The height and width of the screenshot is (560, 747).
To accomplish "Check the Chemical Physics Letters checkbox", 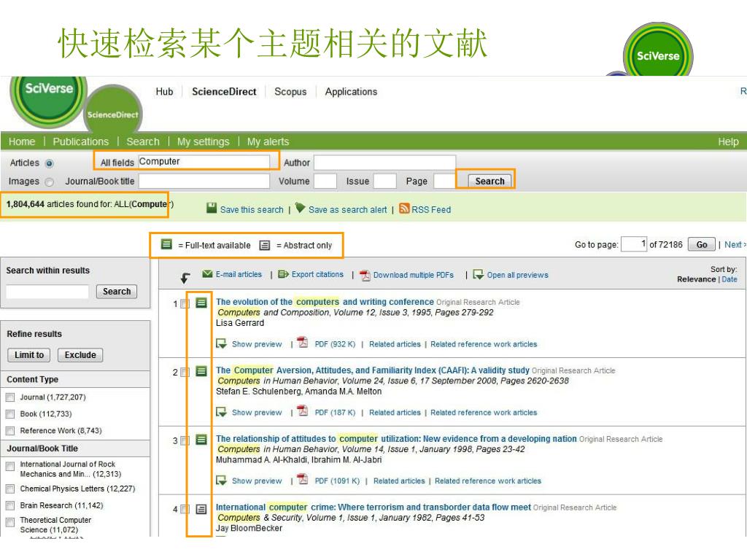I will (10, 489).
